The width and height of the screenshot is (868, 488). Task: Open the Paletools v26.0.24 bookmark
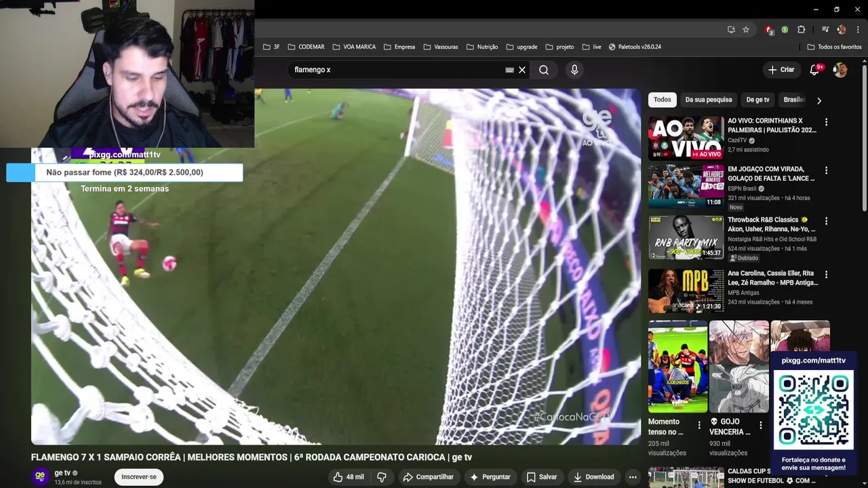click(635, 47)
